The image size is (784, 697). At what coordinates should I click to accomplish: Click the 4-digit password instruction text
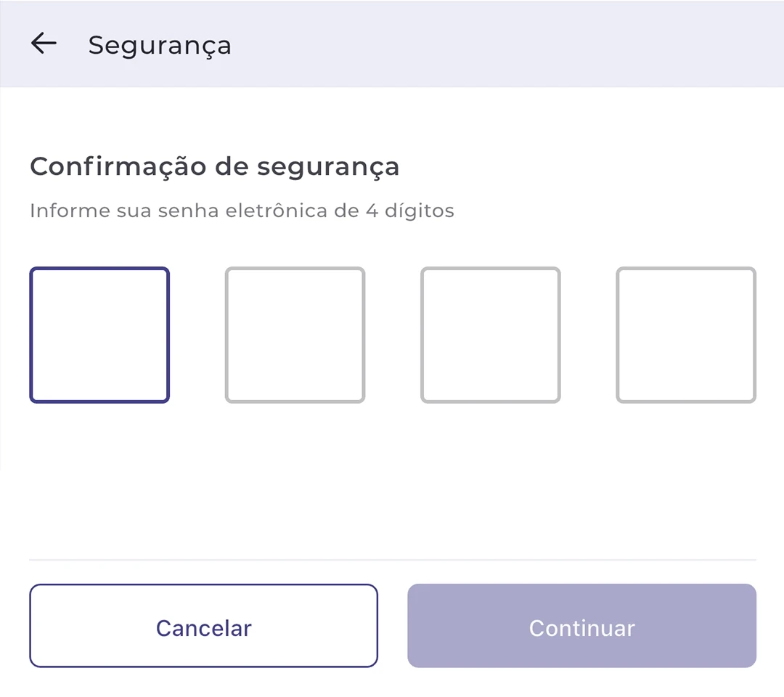[242, 211]
